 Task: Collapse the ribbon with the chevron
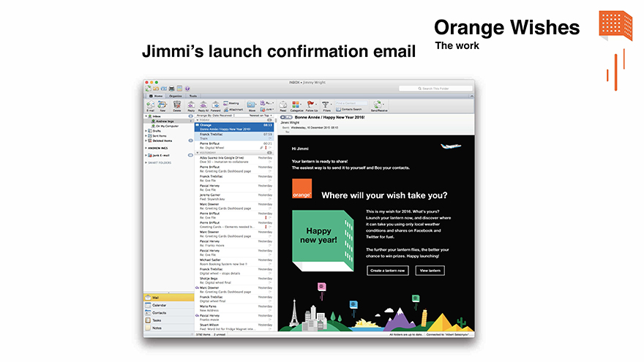(471, 96)
